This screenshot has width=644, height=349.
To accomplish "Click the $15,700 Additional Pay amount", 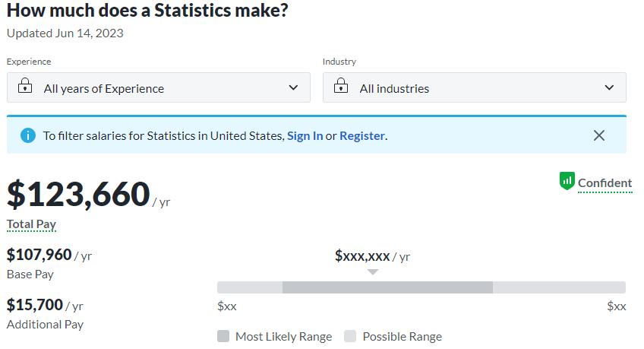I will tap(35, 305).
